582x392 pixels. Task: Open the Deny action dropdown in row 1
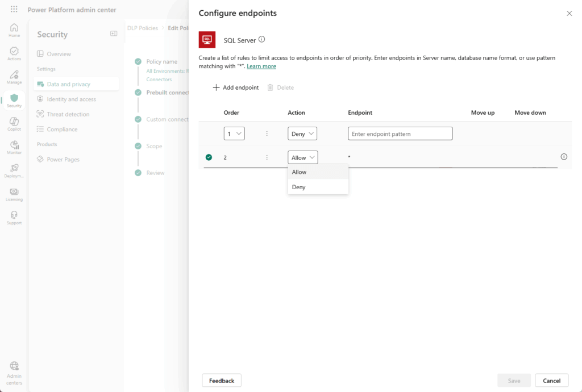[x=302, y=134]
